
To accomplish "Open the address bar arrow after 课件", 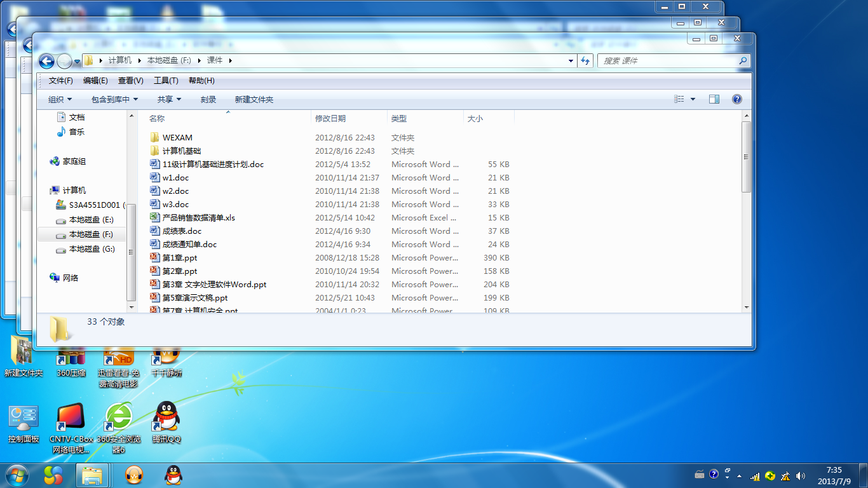I will (x=230, y=60).
